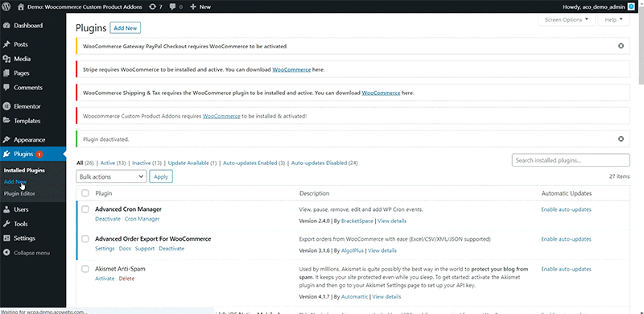The height and width of the screenshot is (314, 644).
Task: Dismiss the PayPal Checkout notice
Action: (621, 46)
